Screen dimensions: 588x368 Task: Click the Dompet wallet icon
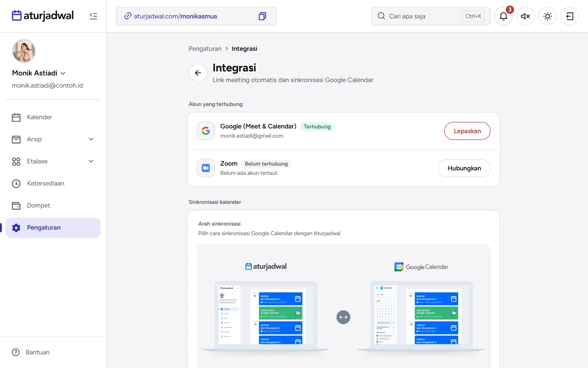click(16, 206)
